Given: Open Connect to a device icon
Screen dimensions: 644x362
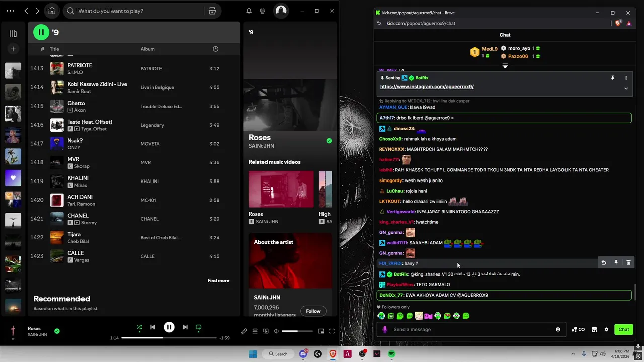Looking at the screenshot, I should (x=266, y=331).
